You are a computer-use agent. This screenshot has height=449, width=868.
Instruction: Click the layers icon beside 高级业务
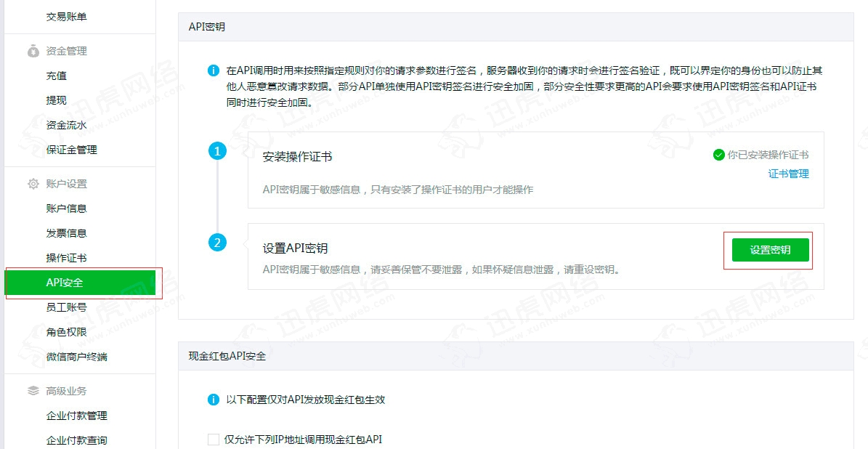[33, 391]
